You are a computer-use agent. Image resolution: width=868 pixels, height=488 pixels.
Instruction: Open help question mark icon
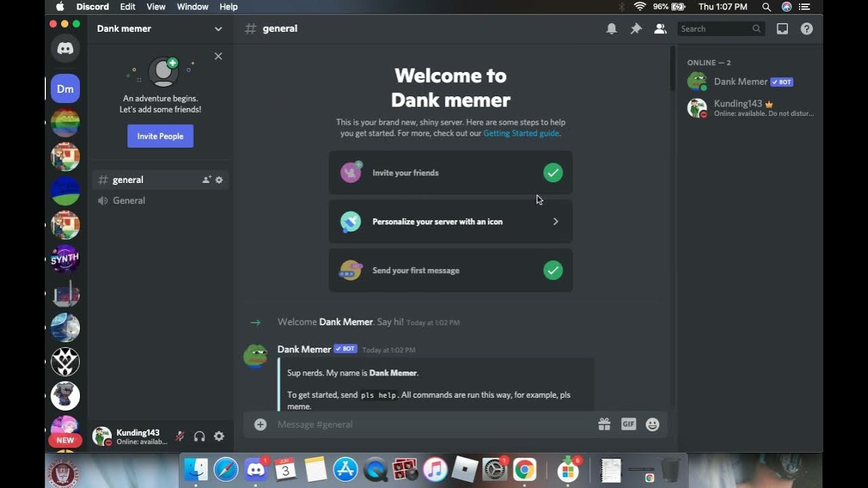coord(806,28)
